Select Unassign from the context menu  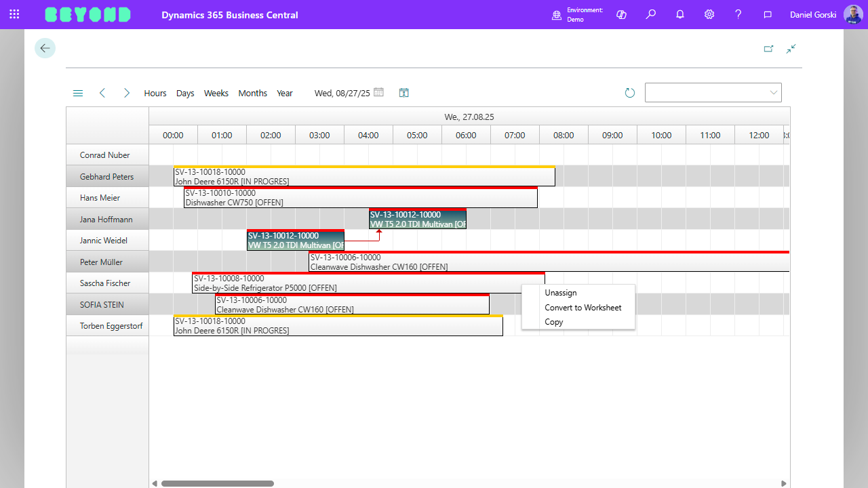point(561,292)
